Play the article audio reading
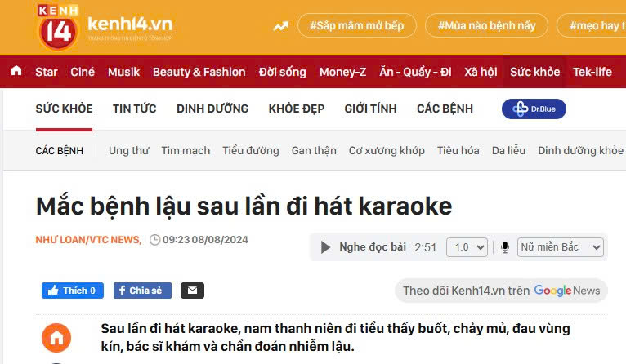 325,247
